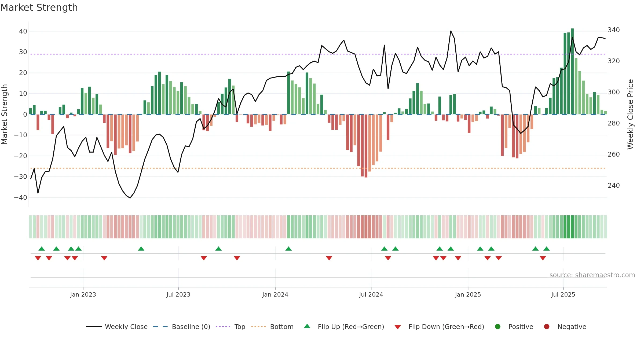644x362 pixels.
Task: Click the 20 strength axis tick label
Action: pyautogui.click(x=23, y=73)
